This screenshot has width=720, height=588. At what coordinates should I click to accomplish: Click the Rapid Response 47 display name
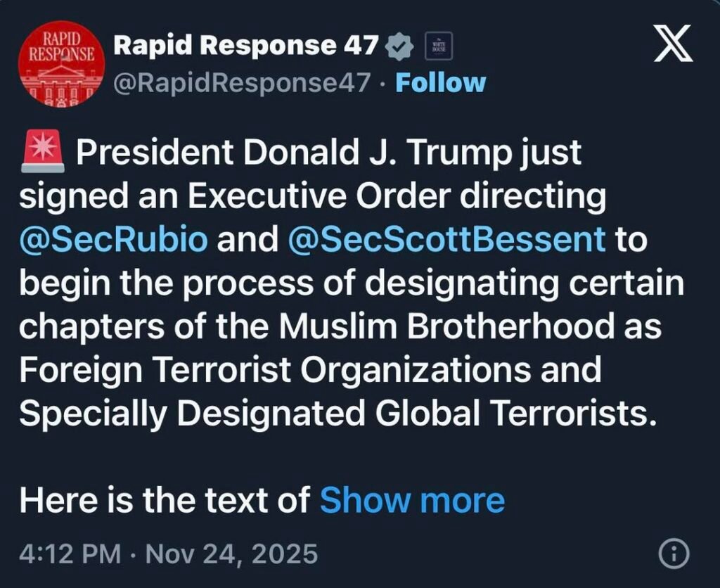point(245,44)
